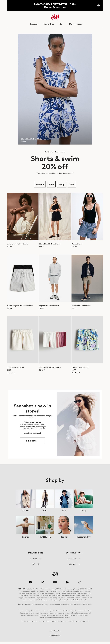
Task: Open the Sale menu item
Action: tap(61, 24)
